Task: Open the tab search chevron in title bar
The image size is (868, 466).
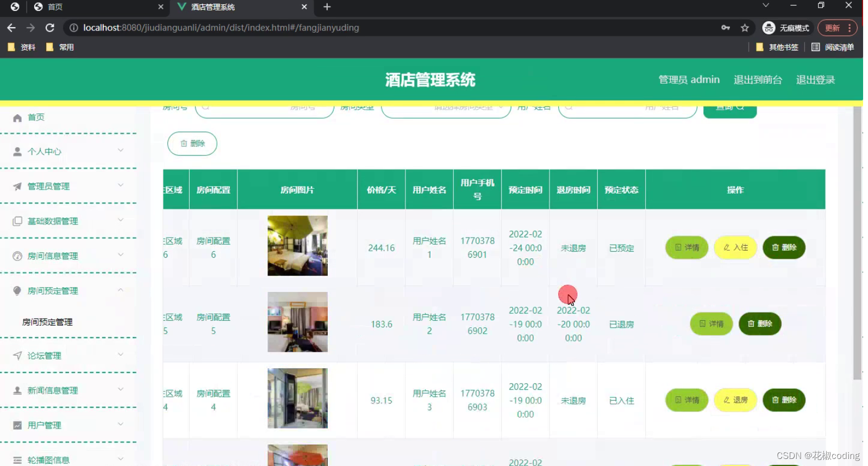Action: click(765, 5)
